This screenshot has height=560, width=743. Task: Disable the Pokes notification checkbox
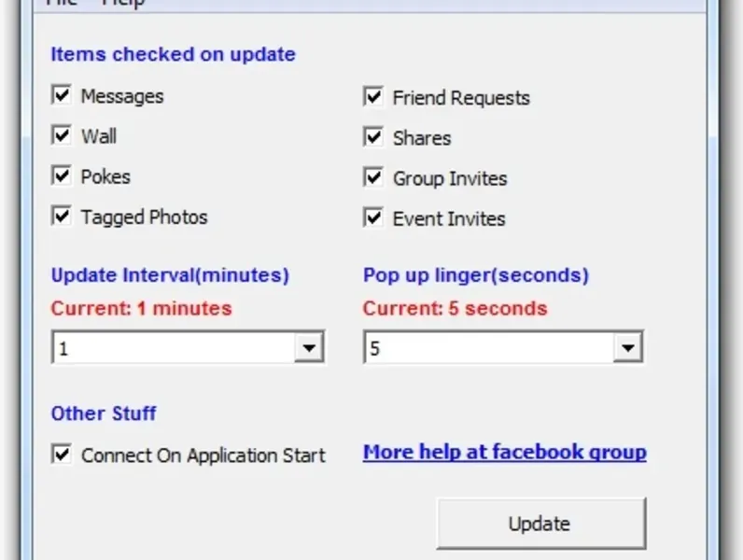click(x=63, y=175)
